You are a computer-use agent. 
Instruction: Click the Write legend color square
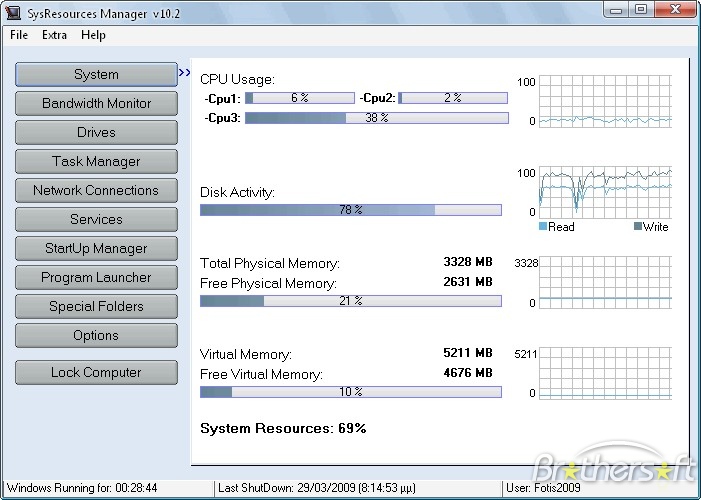[637, 227]
